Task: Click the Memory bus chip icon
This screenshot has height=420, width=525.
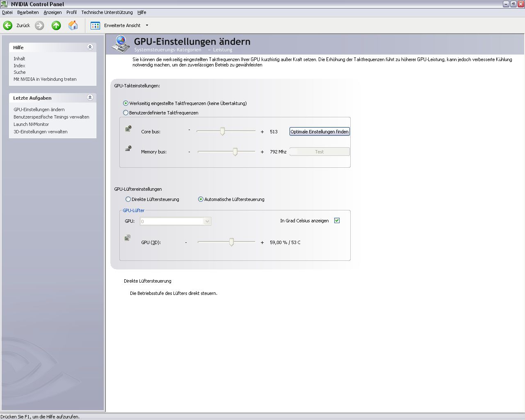Action: point(128,148)
